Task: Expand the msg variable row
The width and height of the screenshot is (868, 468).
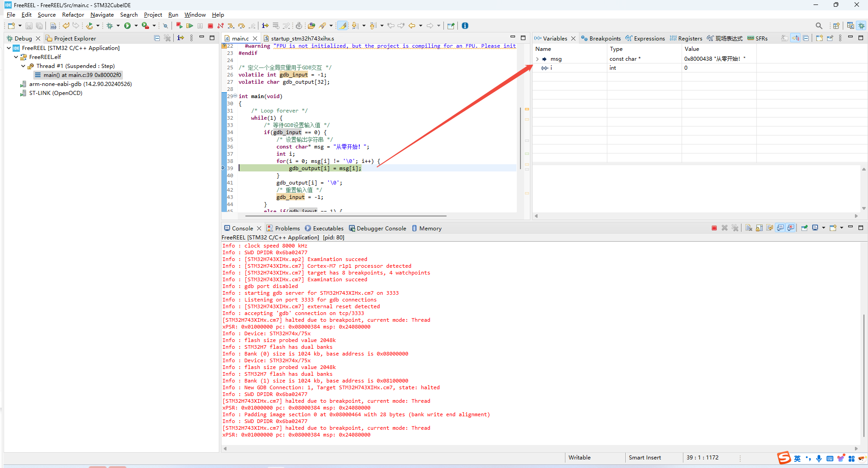Action: (x=538, y=59)
